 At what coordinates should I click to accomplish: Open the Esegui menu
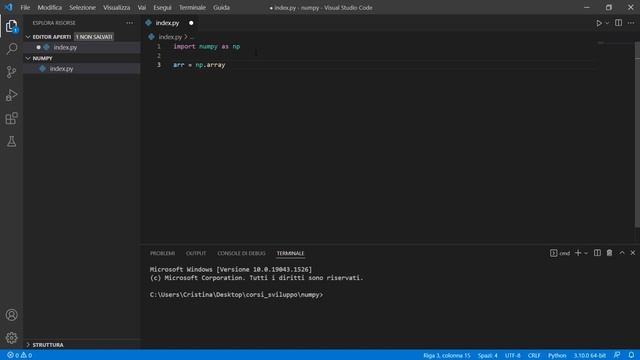(x=162, y=7)
